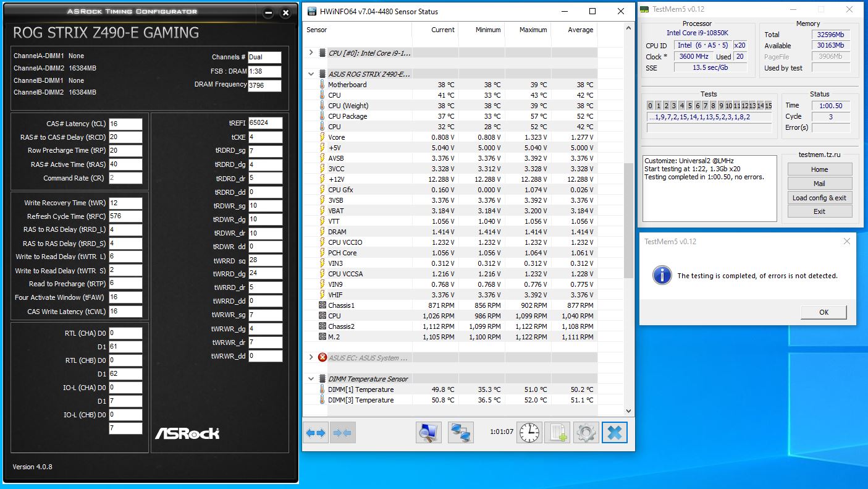
Task: Click the TestMem5 Time field showing 1:00.50
Action: (x=830, y=106)
